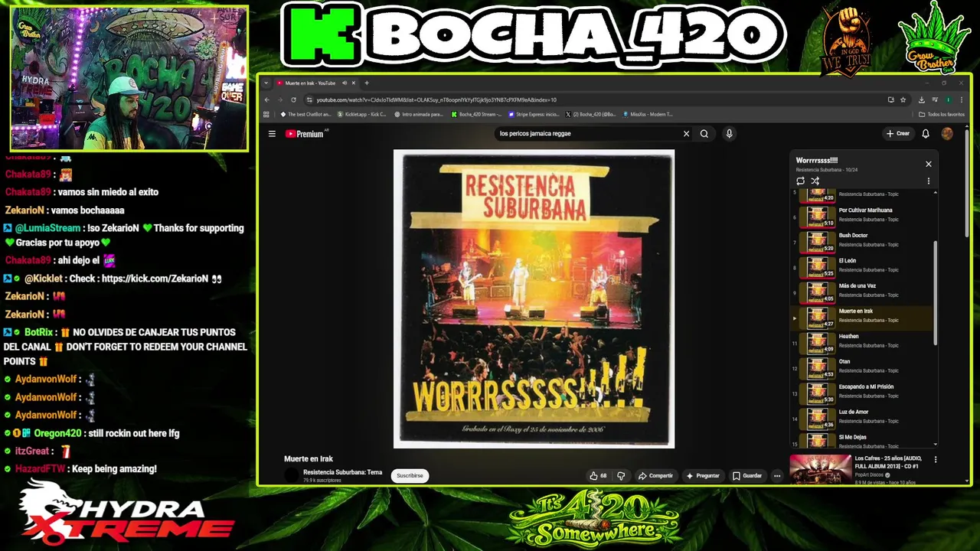Open the Stripe Express bookmark
980x551 pixels.
coord(534,115)
